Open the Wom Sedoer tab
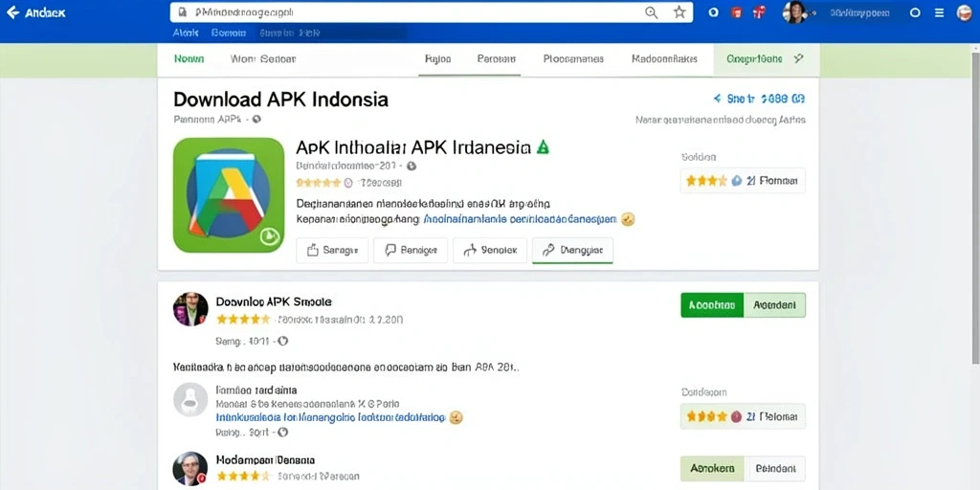This screenshot has width=980, height=490. [x=262, y=59]
